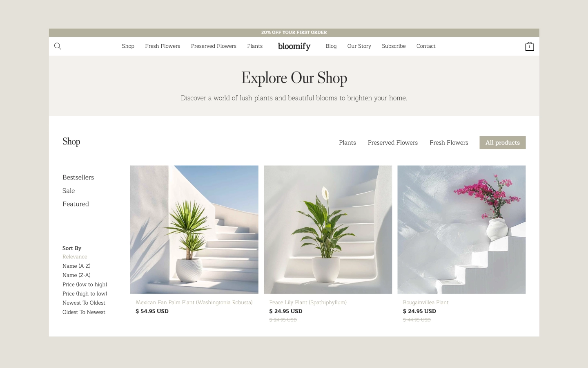
Task: Open the search magnifier icon
Action: coord(58,46)
